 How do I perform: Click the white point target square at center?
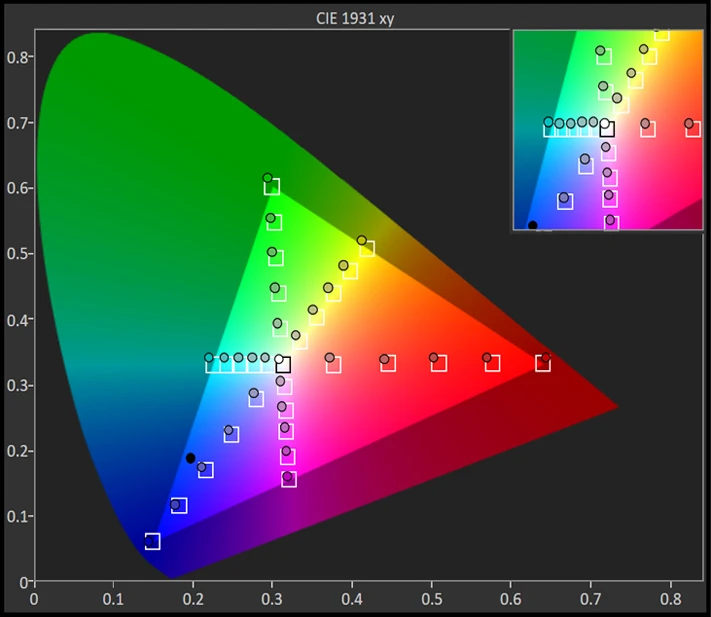(283, 364)
